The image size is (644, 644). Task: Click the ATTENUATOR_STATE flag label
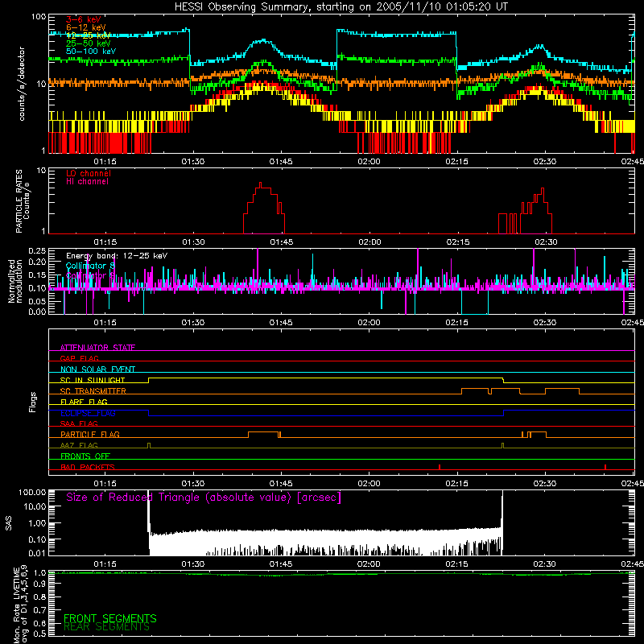point(97,348)
